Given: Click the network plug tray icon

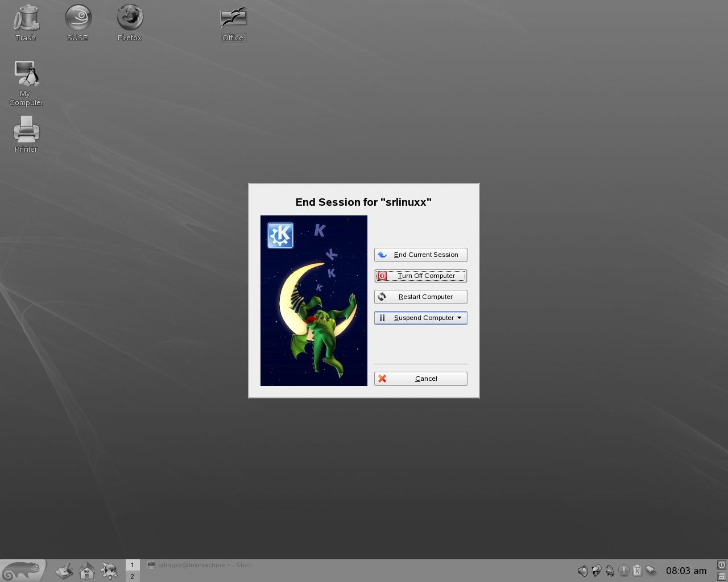Looking at the screenshot, I should point(651,571).
